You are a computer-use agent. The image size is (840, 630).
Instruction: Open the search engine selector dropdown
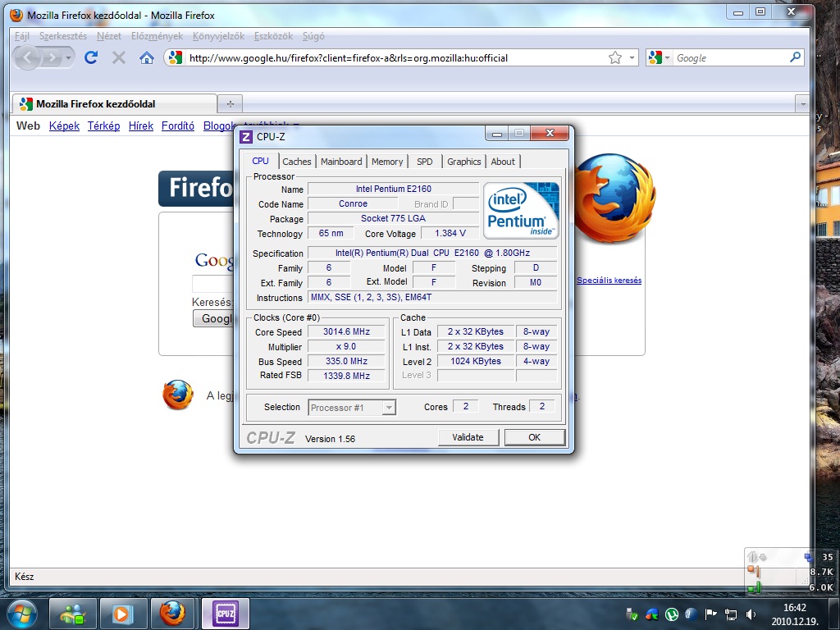659,57
